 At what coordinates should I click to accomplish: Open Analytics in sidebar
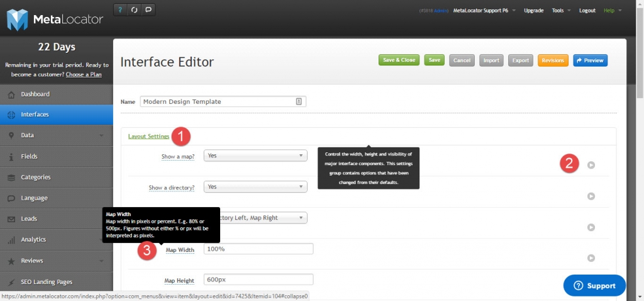click(57, 240)
